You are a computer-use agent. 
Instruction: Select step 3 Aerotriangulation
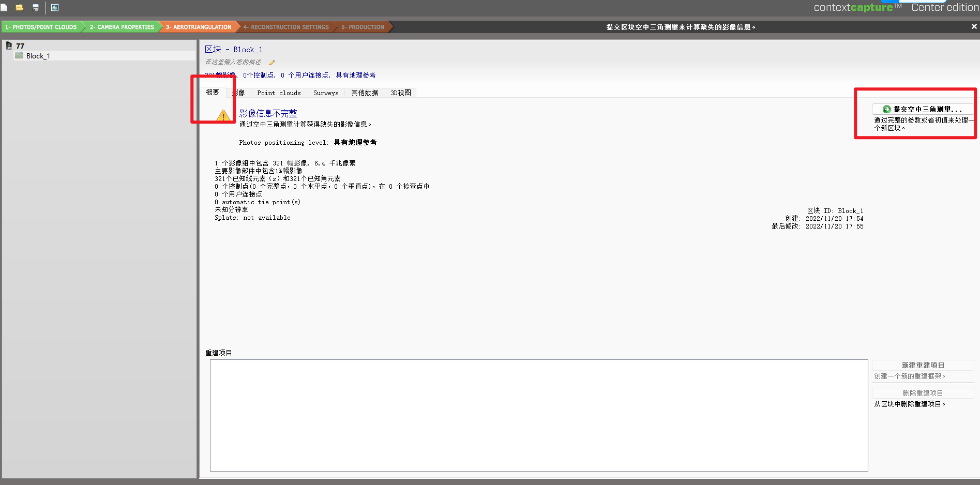click(199, 27)
